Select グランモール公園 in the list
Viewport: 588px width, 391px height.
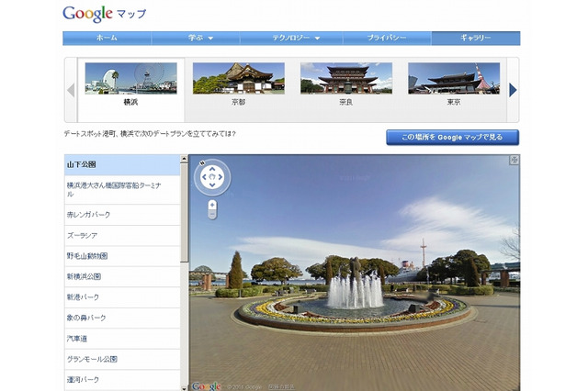[x=122, y=360]
